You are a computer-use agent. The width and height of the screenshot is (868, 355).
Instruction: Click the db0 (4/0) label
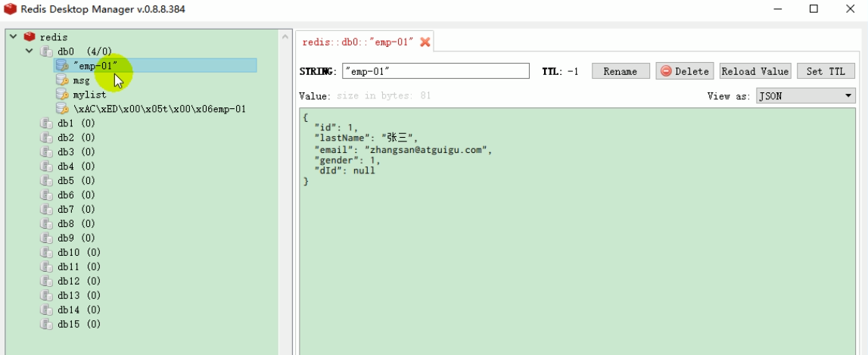(x=85, y=51)
